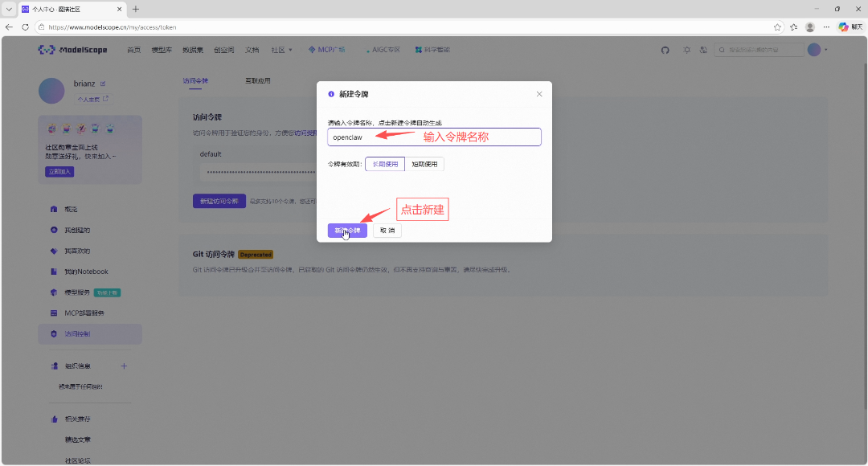
Task: Click the browser refresh icon
Action: pos(25,27)
